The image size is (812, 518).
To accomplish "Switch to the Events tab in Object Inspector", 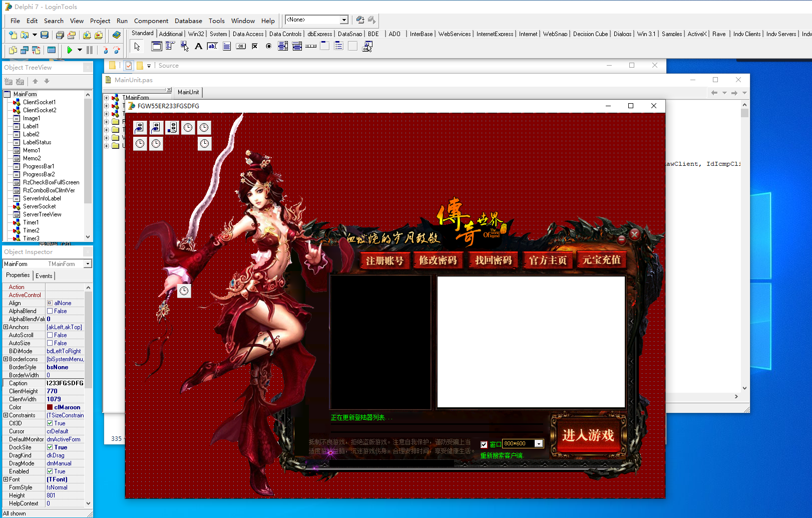I will 44,276.
